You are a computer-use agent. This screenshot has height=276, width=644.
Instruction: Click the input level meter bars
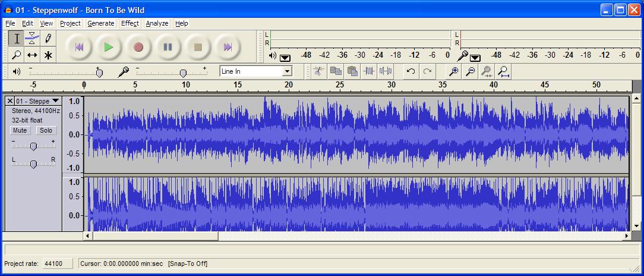(550, 39)
